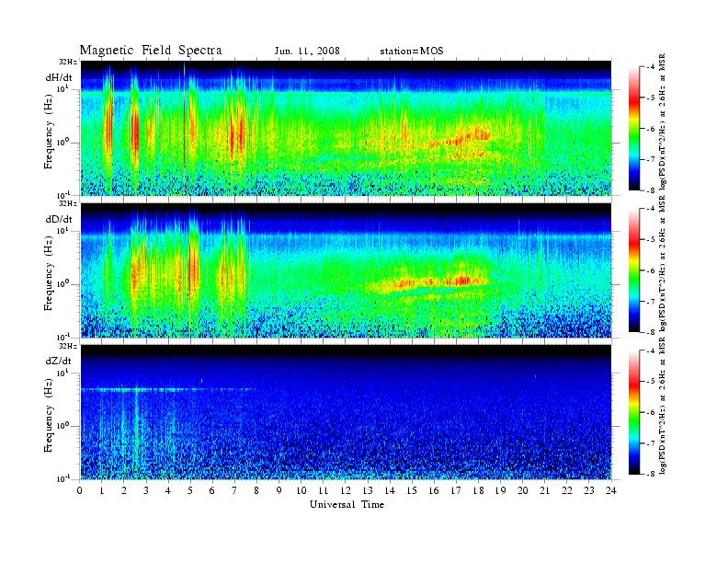Click hour "2" on the Universal Time axis

pos(124,490)
